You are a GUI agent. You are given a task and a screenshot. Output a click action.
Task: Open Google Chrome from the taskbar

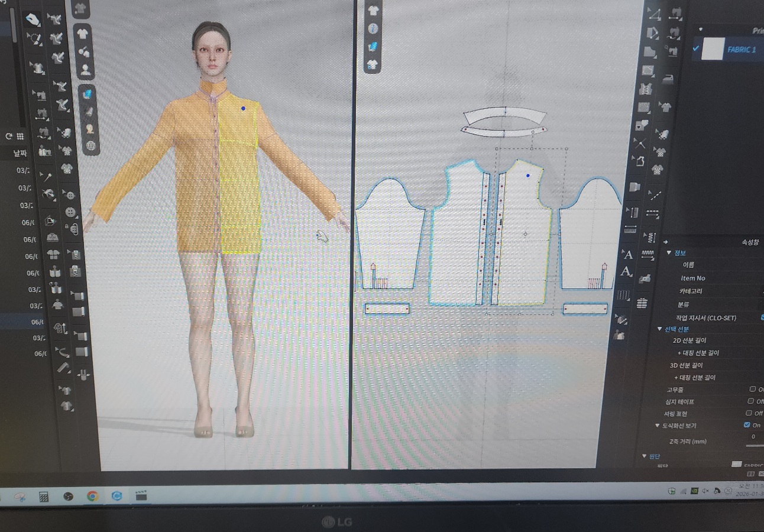pos(92,496)
